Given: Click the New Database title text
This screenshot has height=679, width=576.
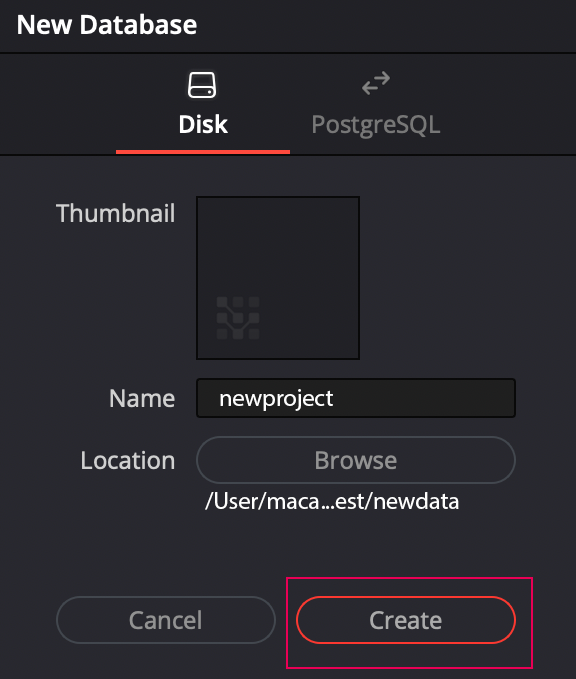Looking at the screenshot, I should click(107, 25).
